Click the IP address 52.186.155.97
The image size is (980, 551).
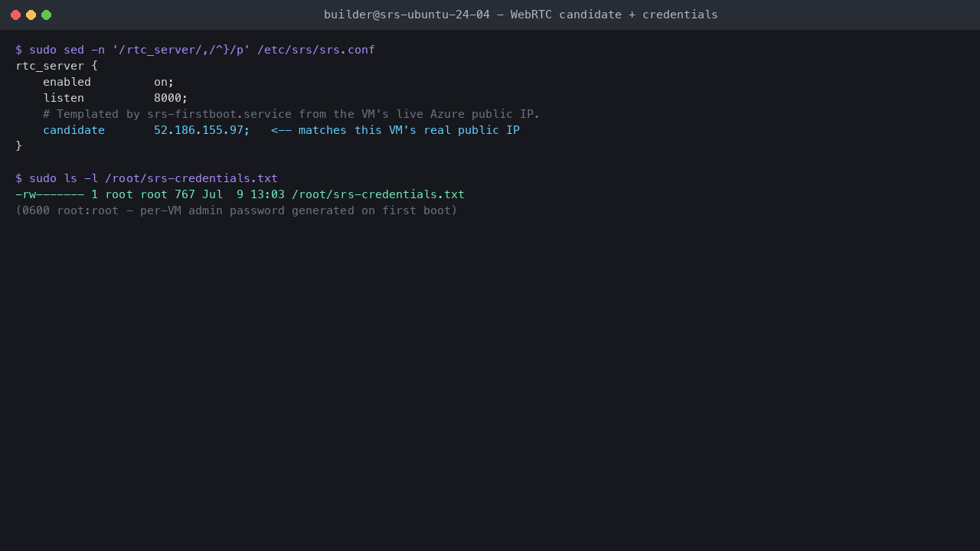(198, 130)
